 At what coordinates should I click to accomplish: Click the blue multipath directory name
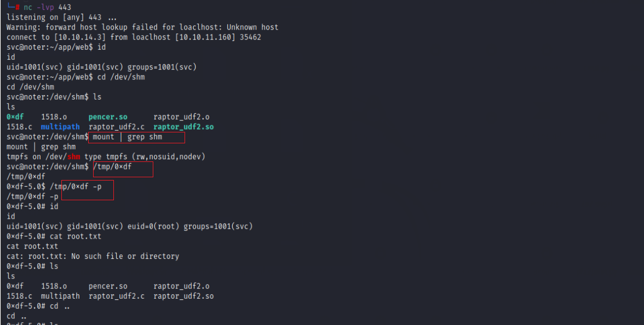point(60,127)
